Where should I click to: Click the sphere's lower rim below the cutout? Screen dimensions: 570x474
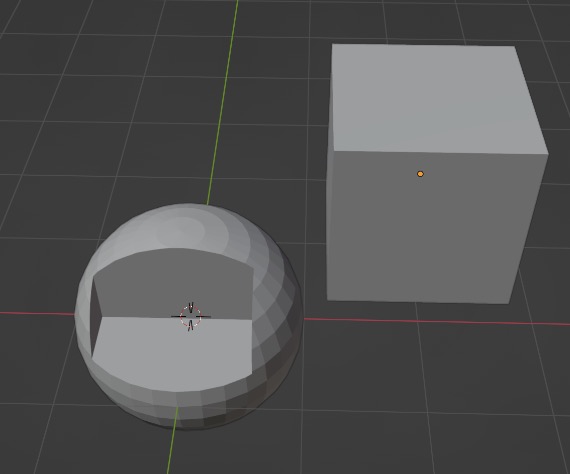click(182, 407)
